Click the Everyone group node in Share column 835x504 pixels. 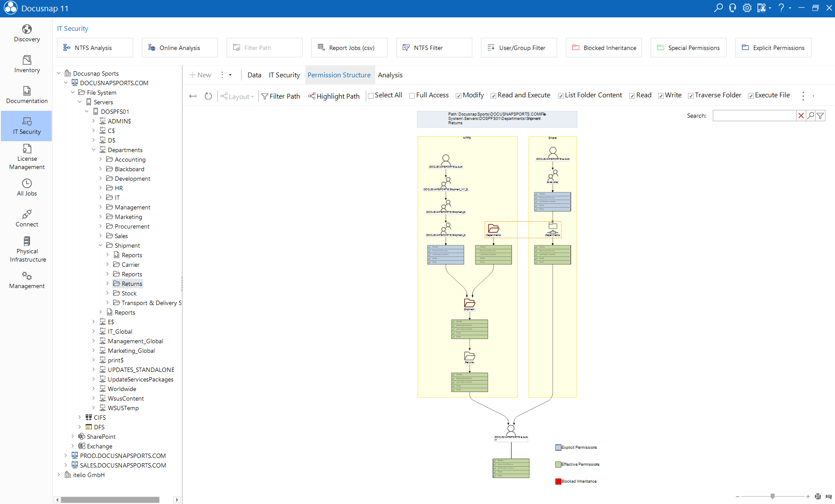(553, 176)
